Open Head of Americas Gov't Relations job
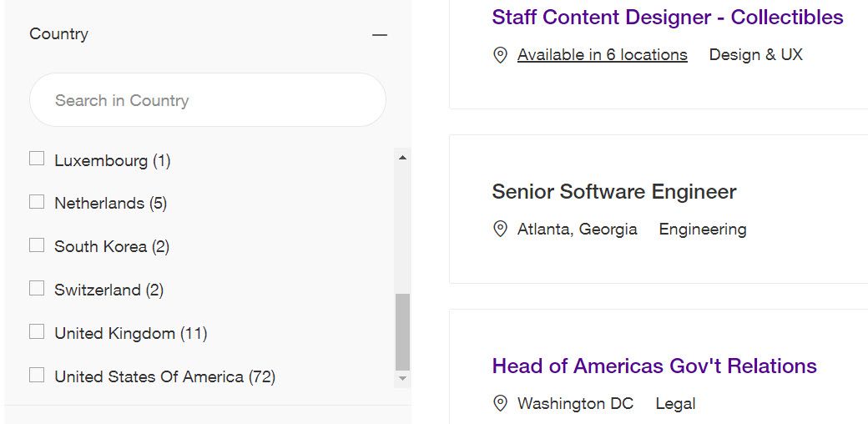The height and width of the screenshot is (424, 868). 654,366
